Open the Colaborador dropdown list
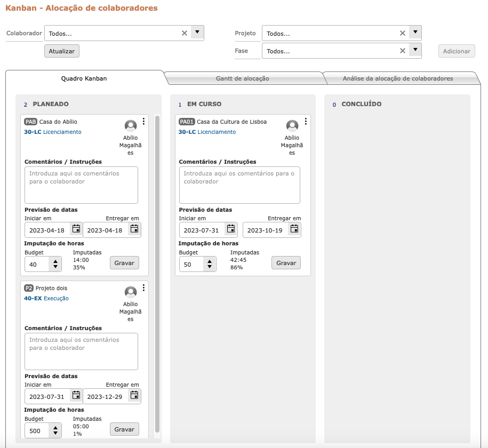Viewport: 488px width, 448px height. 197,33
